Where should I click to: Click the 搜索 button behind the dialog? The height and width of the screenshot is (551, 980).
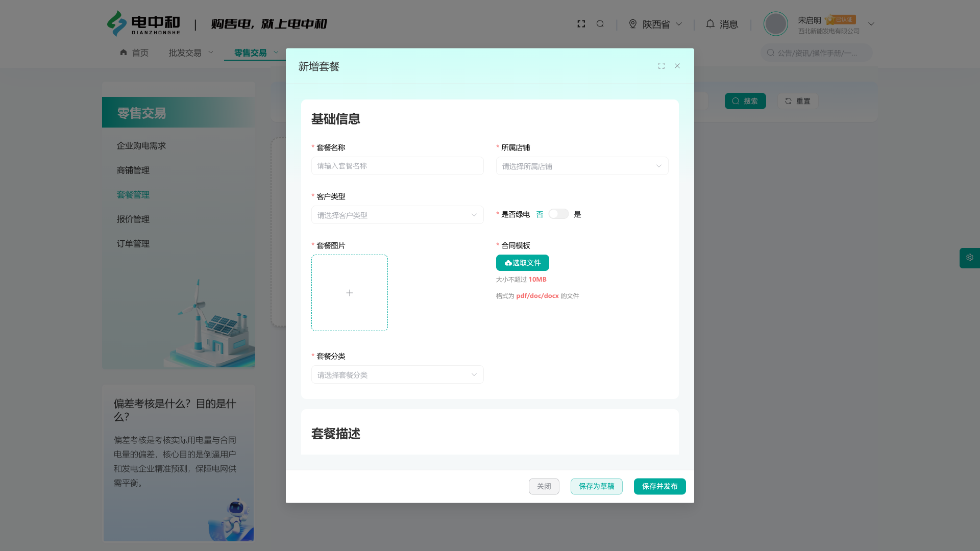(x=745, y=101)
